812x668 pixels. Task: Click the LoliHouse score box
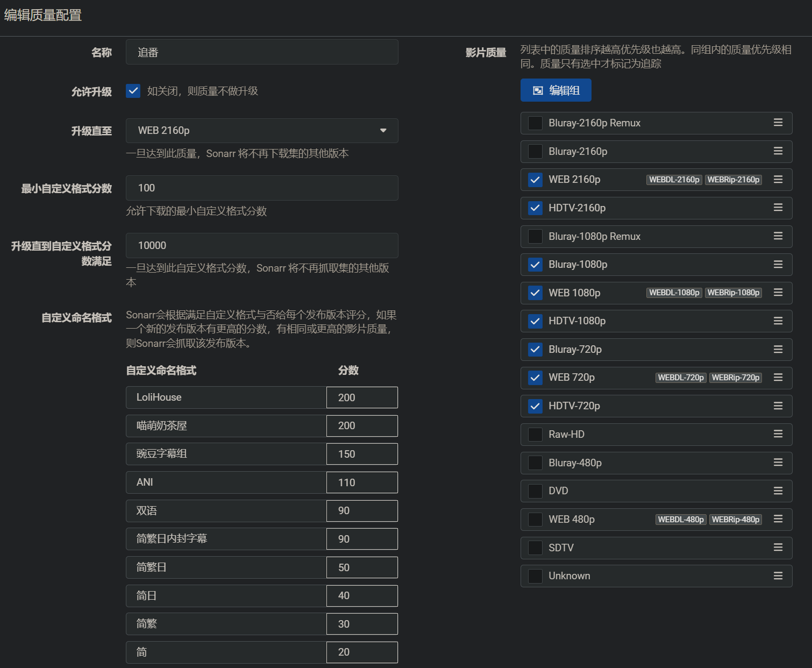[362, 397]
